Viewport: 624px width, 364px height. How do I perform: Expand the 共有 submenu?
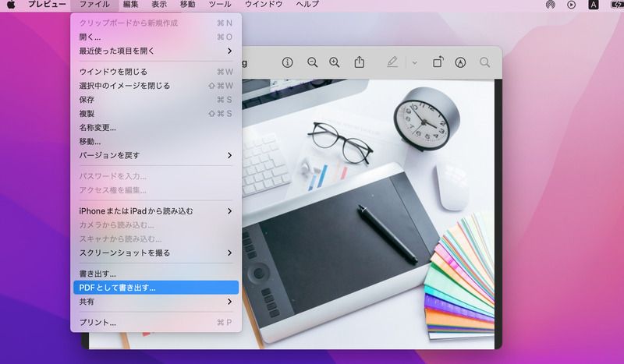click(x=156, y=302)
